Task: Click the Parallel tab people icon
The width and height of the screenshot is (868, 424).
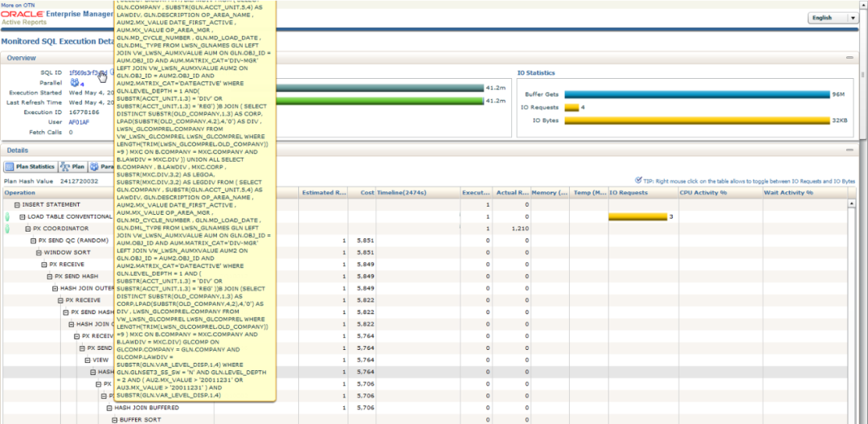Action: (x=94, y=167)
